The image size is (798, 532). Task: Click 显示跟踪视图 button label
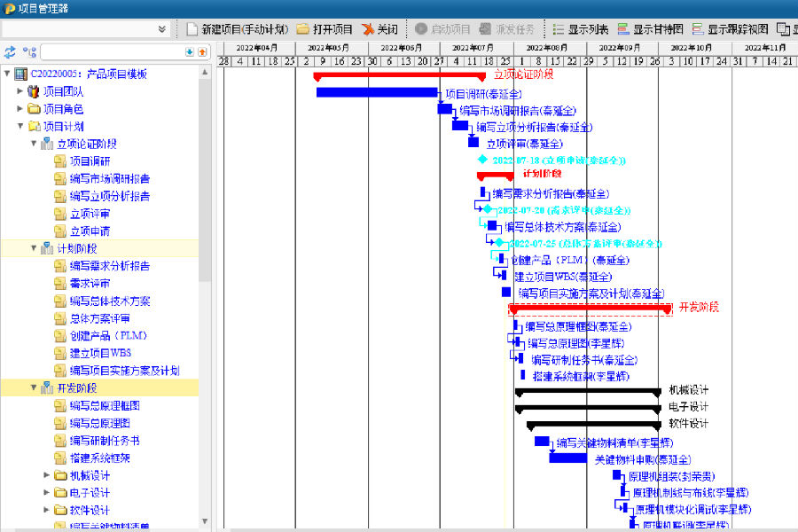[x=738, y=29]
